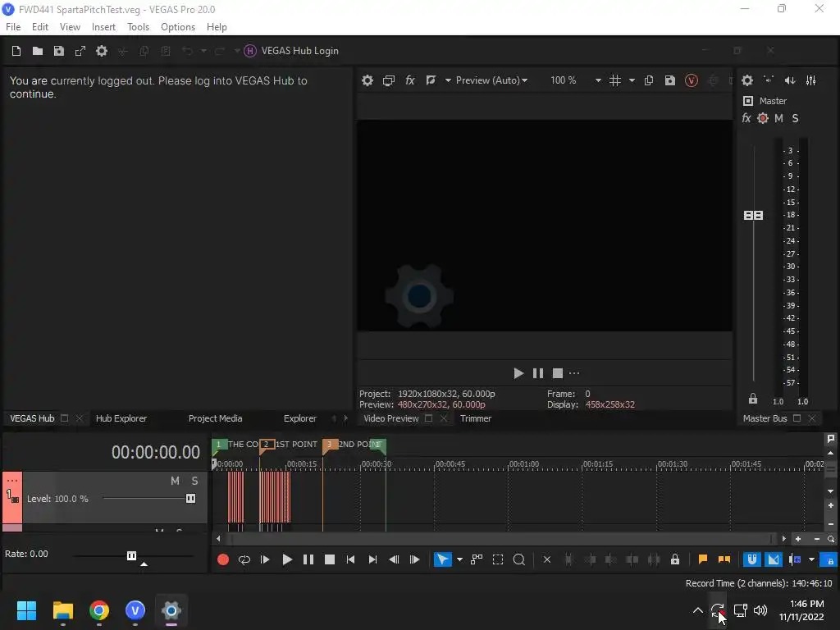Adjust Master volume fader handle

753,216
